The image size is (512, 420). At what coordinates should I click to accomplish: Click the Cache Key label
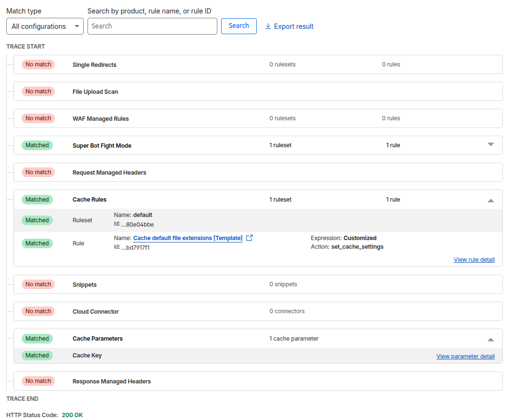[x=87, y=355]
